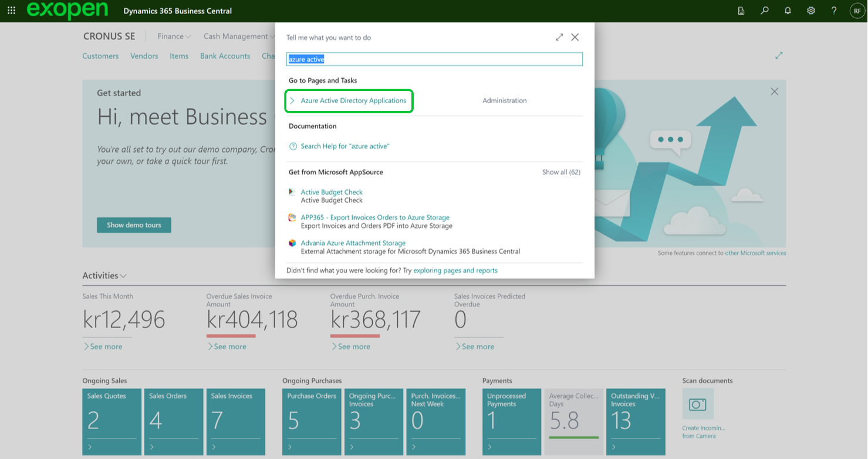Open Azure Active Directory Applications result
The image size is (868, 459).
pyautogui.click(x=353, y=101)
